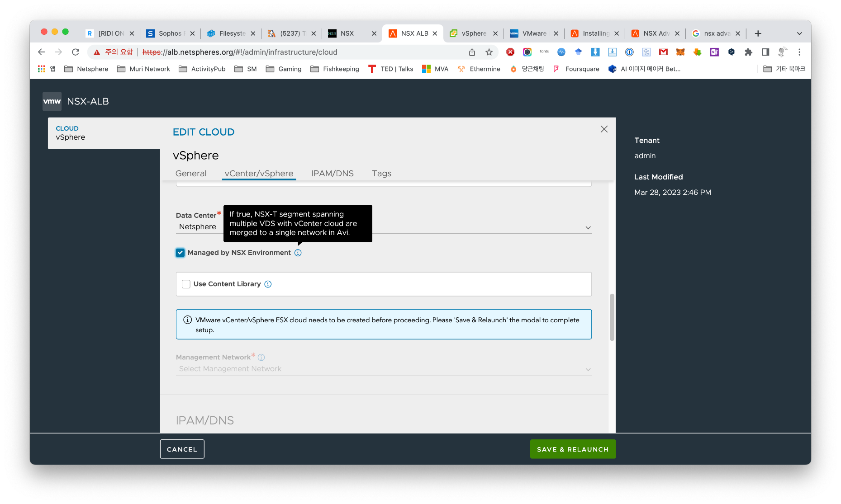Click the dialog's vertical scrollbar thumb
Screen dimensions: 841x504
[612, 317]
